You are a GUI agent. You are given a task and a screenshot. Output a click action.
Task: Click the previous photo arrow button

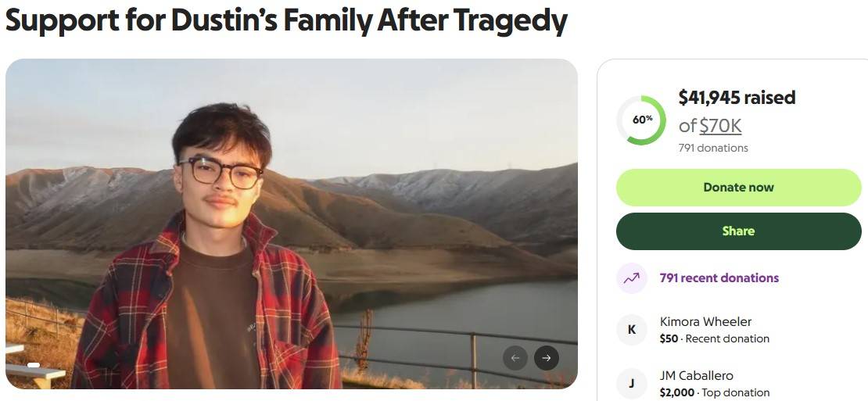tap(515, 358)
